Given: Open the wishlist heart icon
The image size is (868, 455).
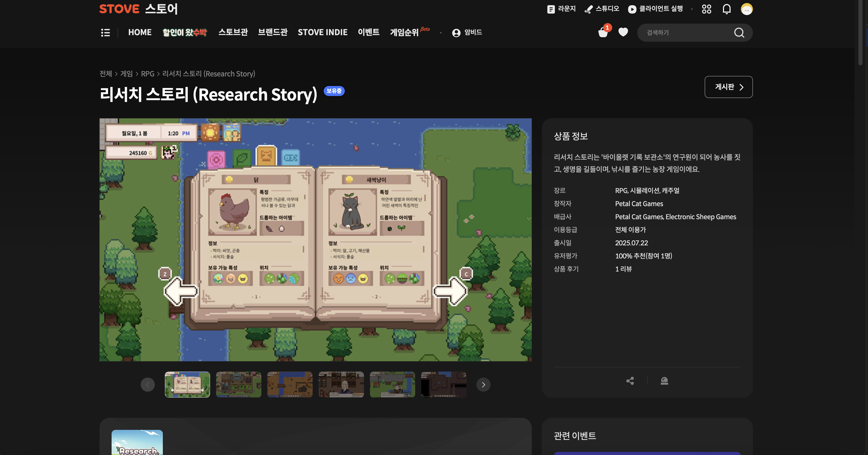Looking at the screenshot, I should pos(623,32).
